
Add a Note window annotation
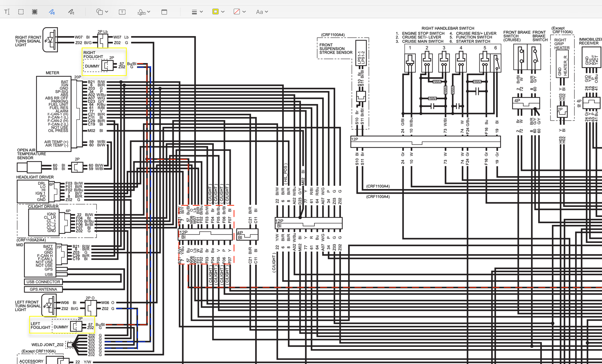164,12
